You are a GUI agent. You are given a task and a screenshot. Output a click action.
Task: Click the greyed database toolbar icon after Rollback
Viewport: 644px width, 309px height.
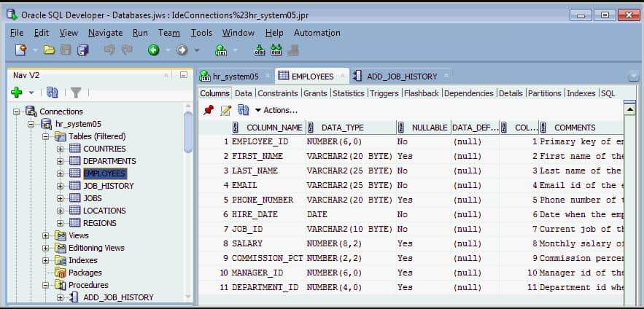(293, 50)
